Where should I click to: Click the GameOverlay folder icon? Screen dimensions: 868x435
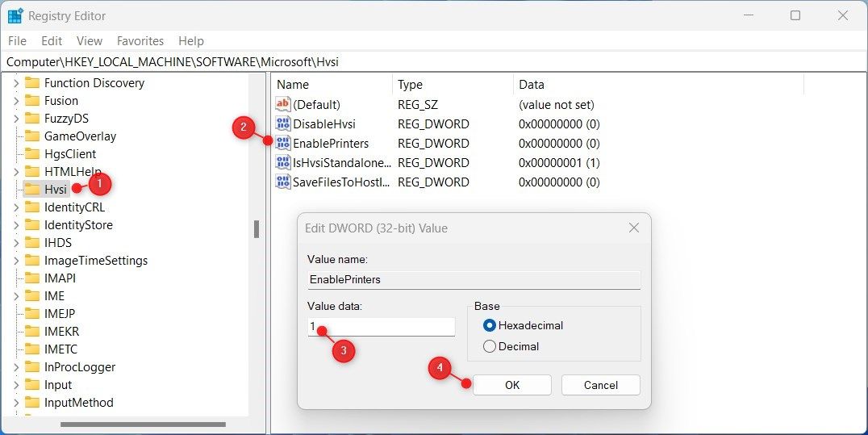(x=32, y=136)
